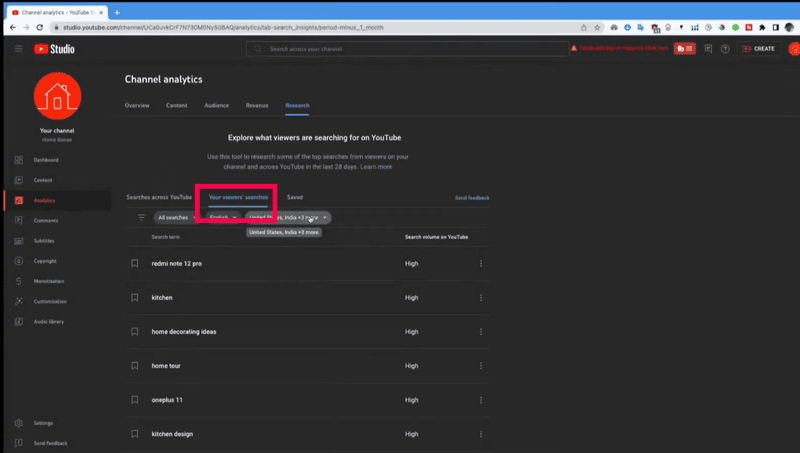Screen dimensions: 800x453
Task: Bookmark the 'kitchen design' search term
Action: (x=134, y=434)
